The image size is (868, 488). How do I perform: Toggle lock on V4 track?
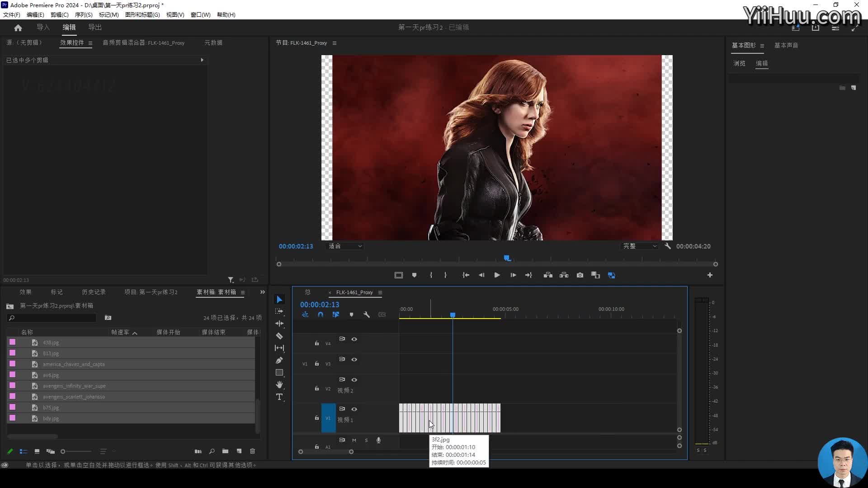(317, 343)
